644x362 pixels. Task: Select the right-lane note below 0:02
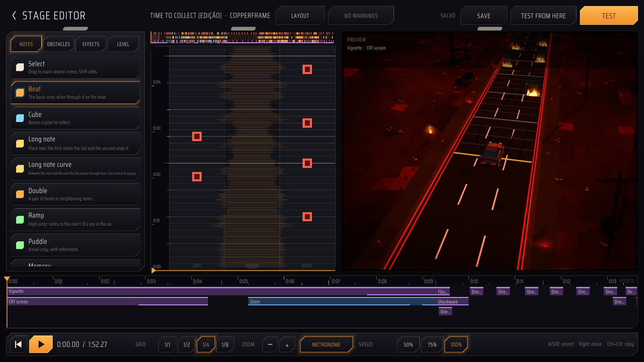307,163
